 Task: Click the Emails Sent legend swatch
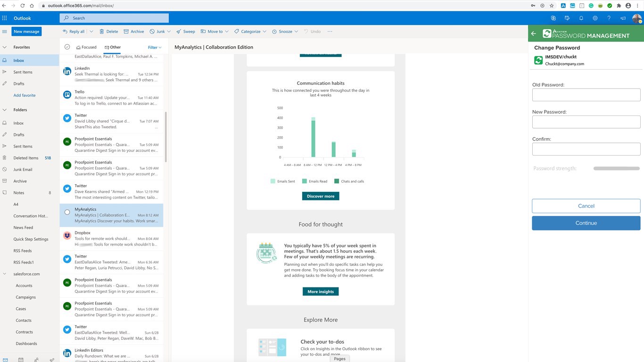pyautogui.click(x=273, y=181)
